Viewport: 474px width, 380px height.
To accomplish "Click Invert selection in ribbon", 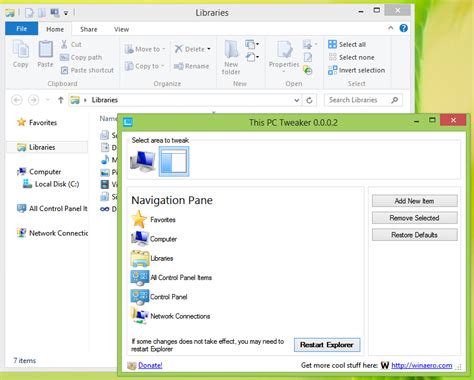I will pos(357,70).
